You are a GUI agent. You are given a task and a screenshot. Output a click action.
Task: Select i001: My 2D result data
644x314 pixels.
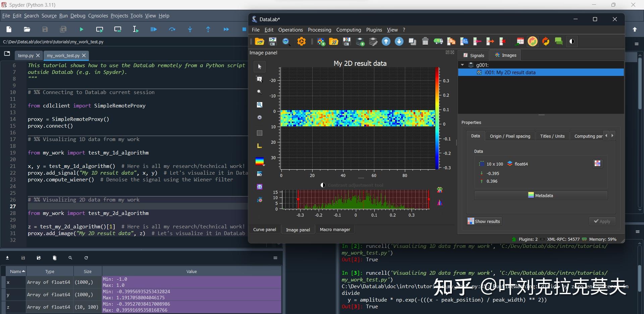click(x=541, y=73)
